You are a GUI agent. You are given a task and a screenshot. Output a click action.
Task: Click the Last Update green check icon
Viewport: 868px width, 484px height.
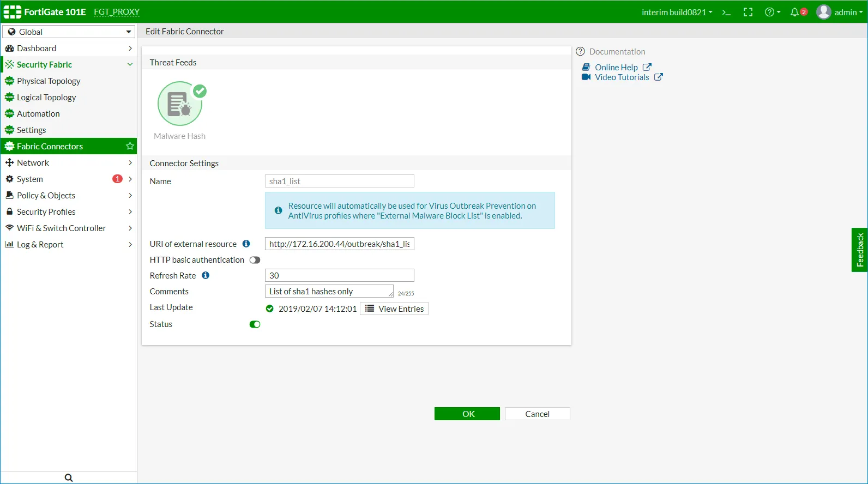[269, 308]
